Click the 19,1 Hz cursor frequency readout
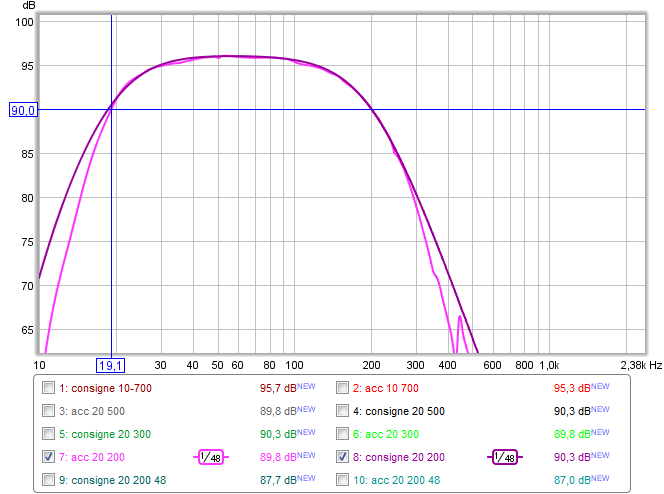This screenshot has width=664, height=494. (x=110, y=365)
